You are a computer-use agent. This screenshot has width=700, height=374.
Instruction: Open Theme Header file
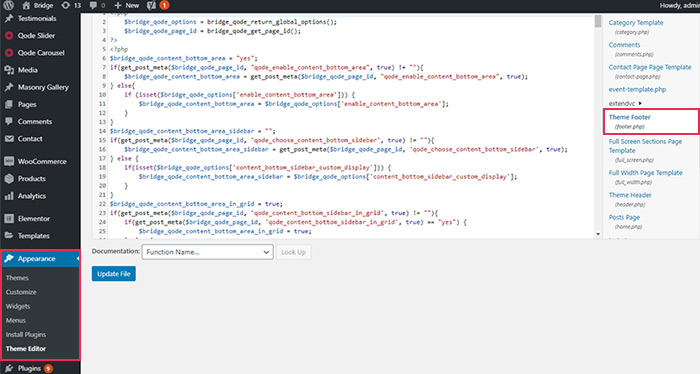click(x=630, y=195)
